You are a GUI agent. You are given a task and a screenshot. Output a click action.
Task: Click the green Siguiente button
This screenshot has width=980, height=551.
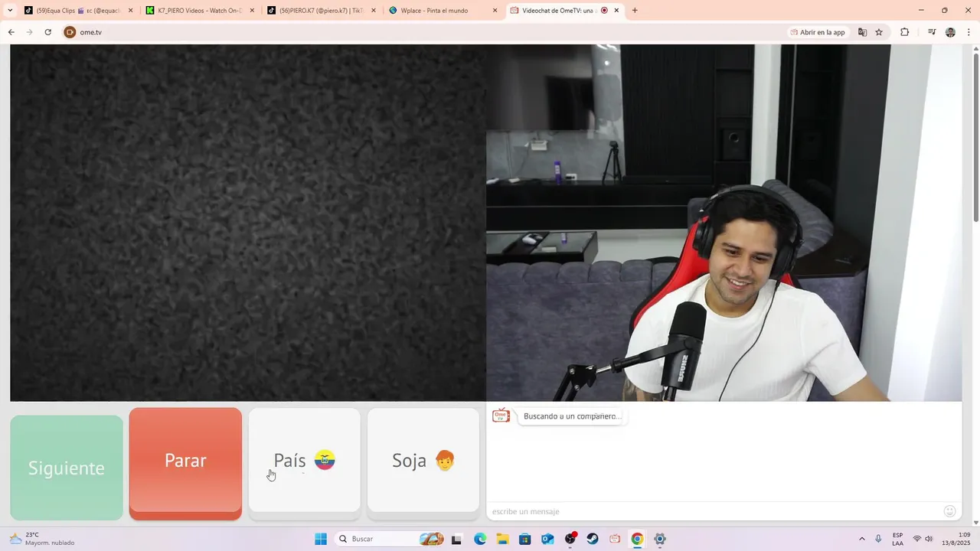pos(67,468)
